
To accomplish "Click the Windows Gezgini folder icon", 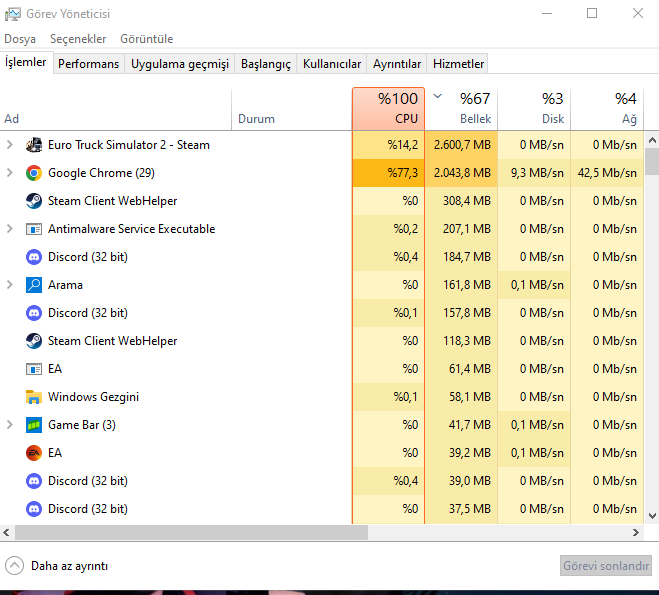I will click(34, 397).
